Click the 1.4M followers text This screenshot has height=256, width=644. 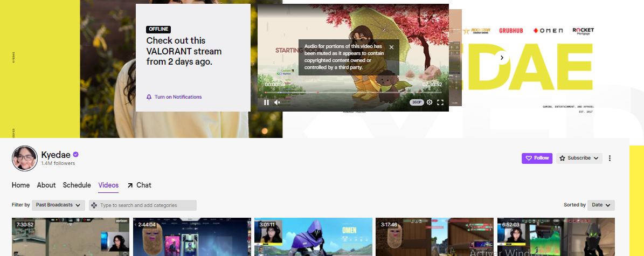point(58,163)
